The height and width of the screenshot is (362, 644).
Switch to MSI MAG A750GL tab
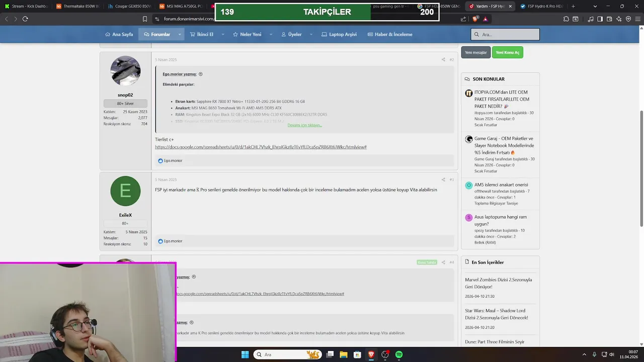[x=180, y=6]
